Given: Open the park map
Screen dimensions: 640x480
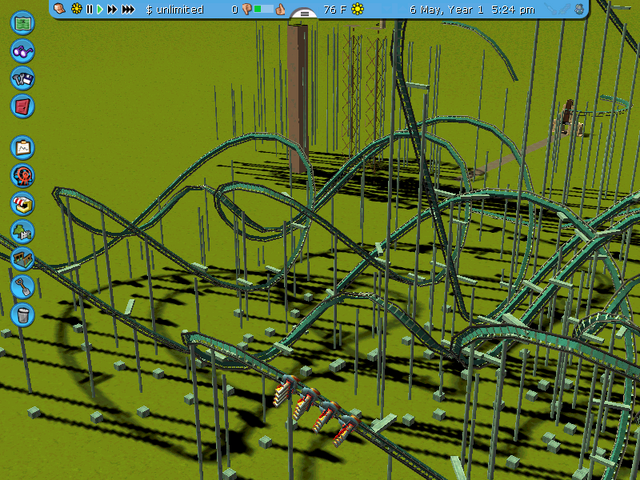Looking at the screenshot, I should (22, 22).
